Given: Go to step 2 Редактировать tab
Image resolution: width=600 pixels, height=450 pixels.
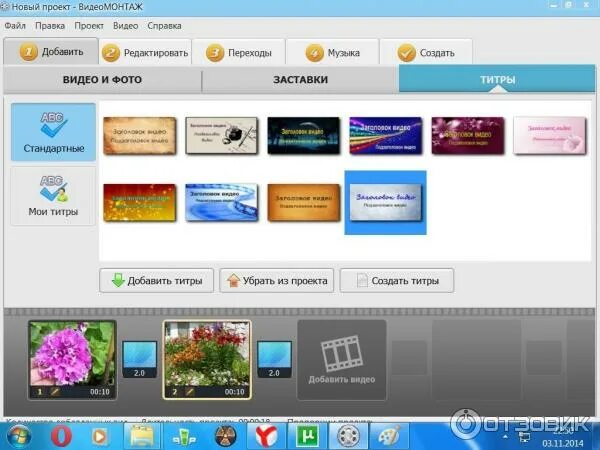Looking at the screenshot, I should [x=145, y=52].
